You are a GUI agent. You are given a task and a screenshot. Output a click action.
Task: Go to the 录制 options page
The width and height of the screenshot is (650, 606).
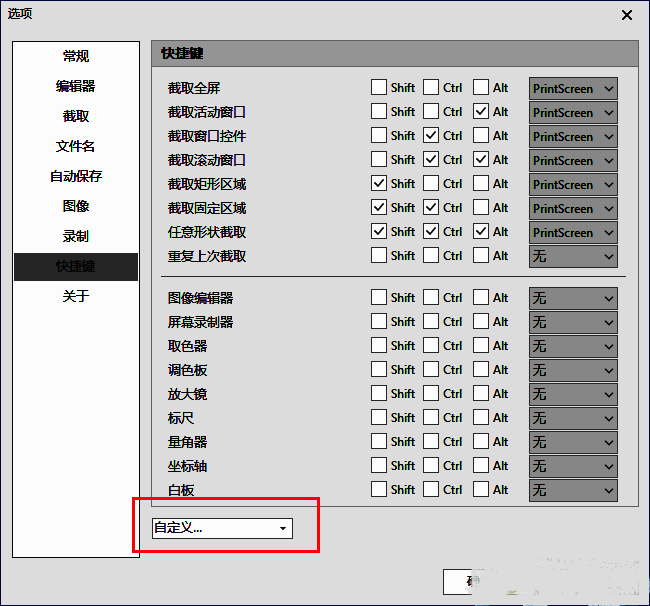point(76,236)
